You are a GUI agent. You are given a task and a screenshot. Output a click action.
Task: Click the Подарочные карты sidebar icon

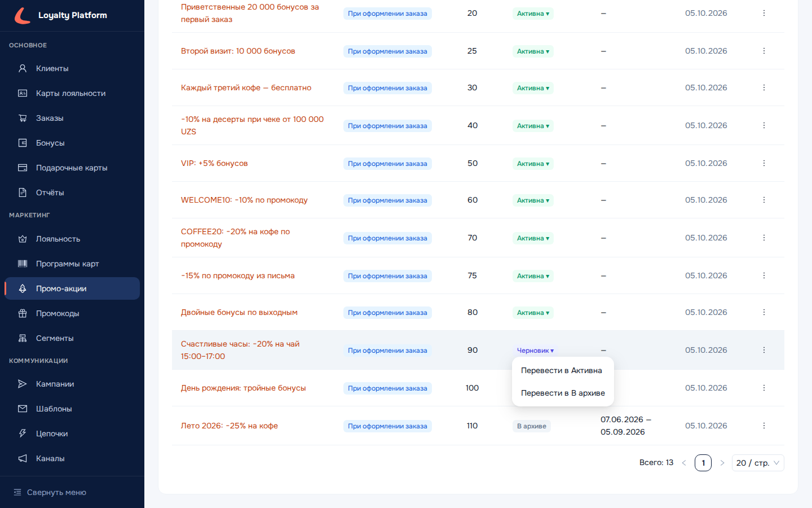tap(23, 168)
